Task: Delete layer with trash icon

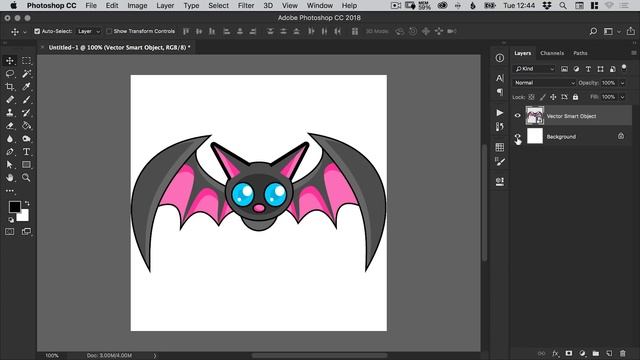Action: [622, 353]
